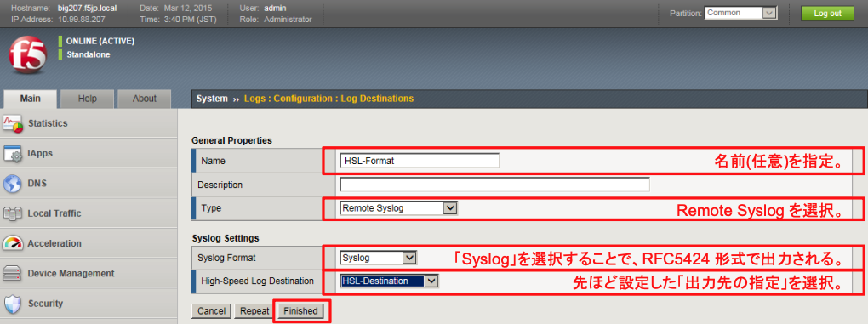Open the High-Speed Log Destination dropdown
The image size is (868, 324).
(389, 281)
